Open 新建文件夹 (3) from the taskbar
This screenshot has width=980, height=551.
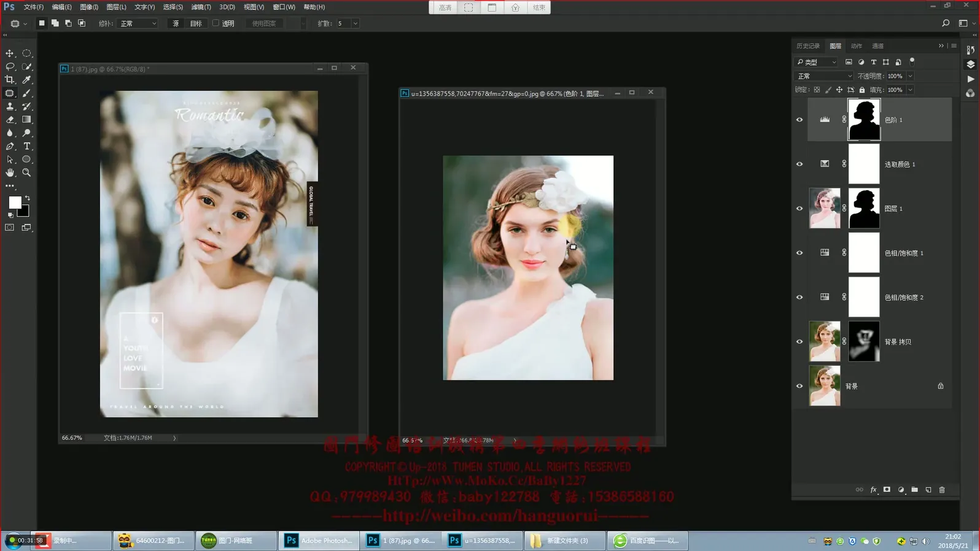click(564, 541)
